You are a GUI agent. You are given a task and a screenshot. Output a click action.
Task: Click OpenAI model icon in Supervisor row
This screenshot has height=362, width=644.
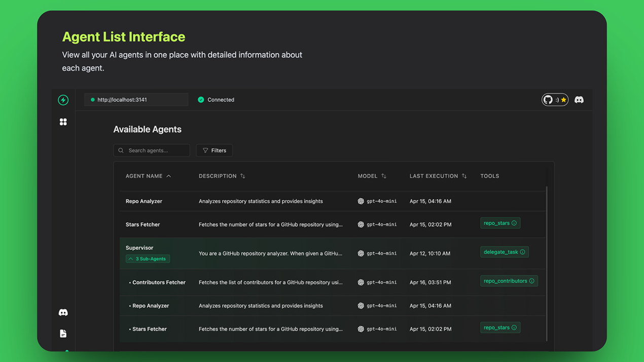point(361,254)
